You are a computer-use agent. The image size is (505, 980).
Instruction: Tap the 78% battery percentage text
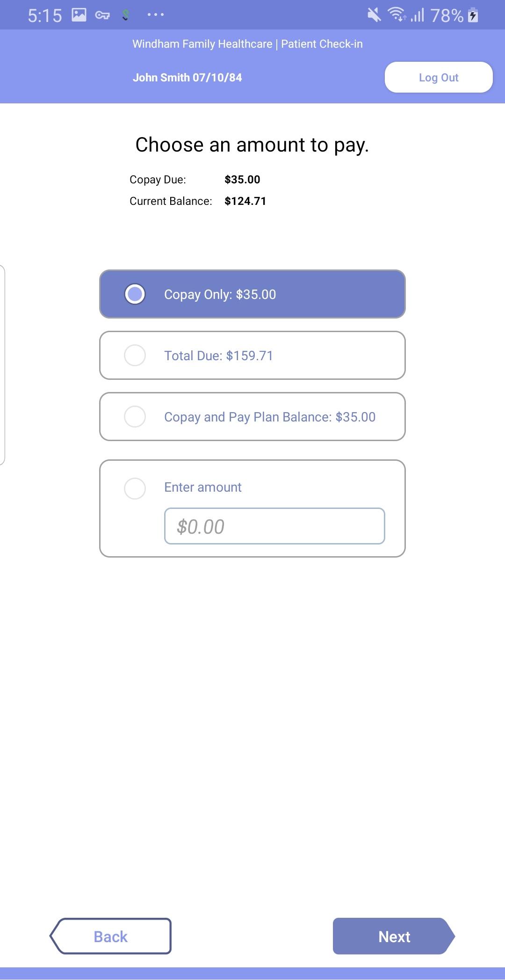[447, 15]
